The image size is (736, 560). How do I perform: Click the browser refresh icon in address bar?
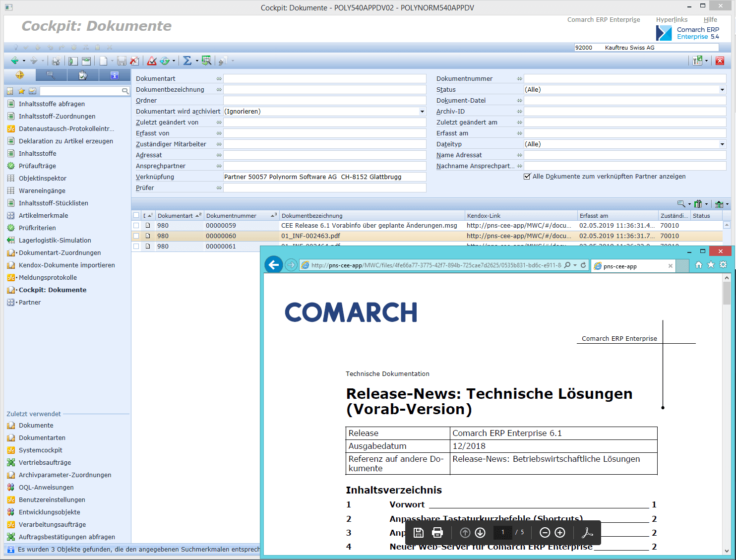point(583,265)
